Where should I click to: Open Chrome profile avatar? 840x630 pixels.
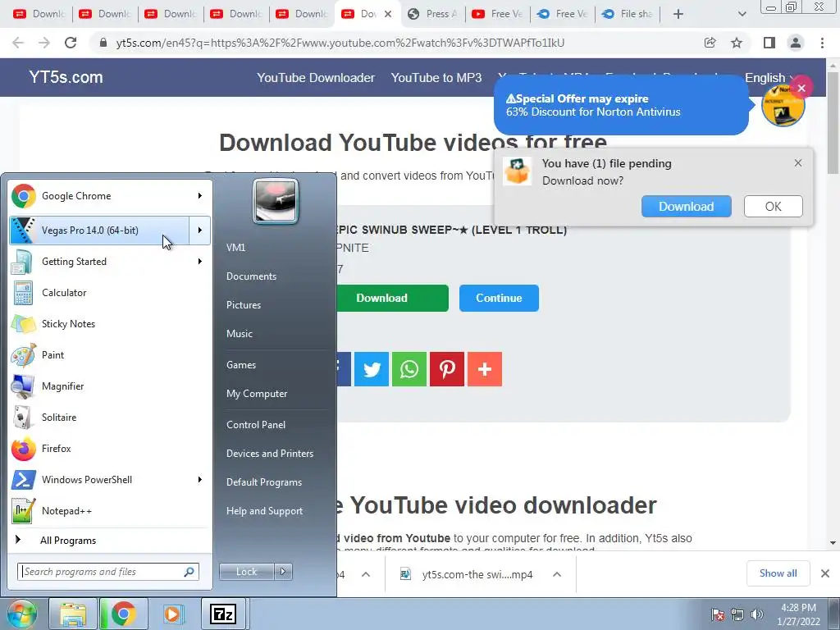(x=796, y=43)
